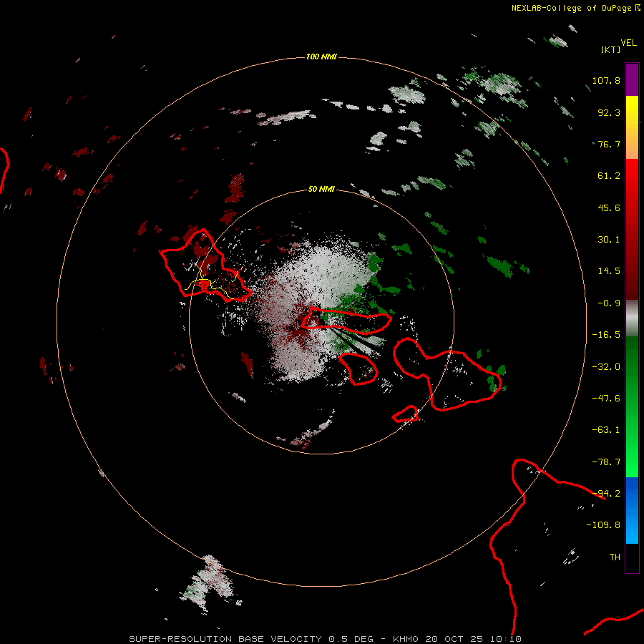Viewport: 644px width, 644px height.
Task: Click the 10:10 timestamp in the caption
Action: click(506, 639)
